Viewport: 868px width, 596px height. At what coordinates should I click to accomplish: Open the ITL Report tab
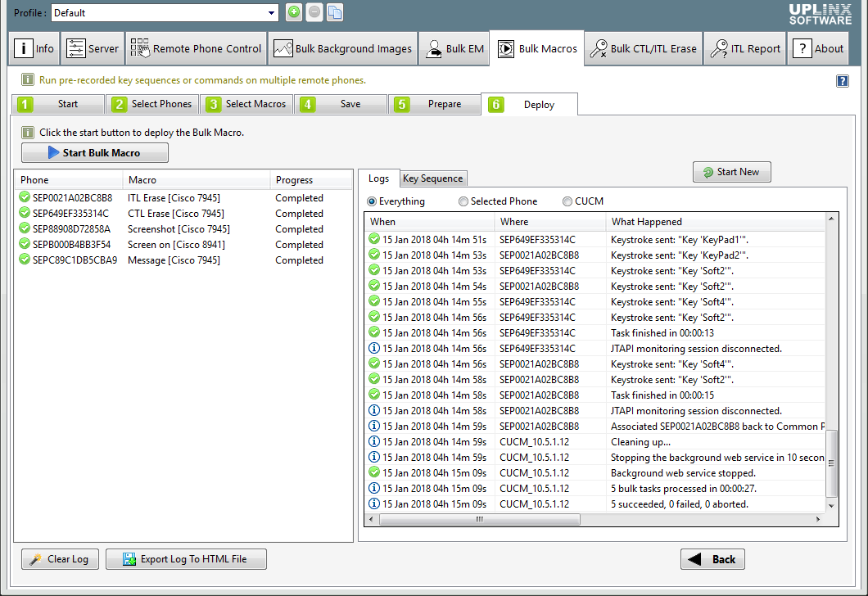(x=745, y=48)
